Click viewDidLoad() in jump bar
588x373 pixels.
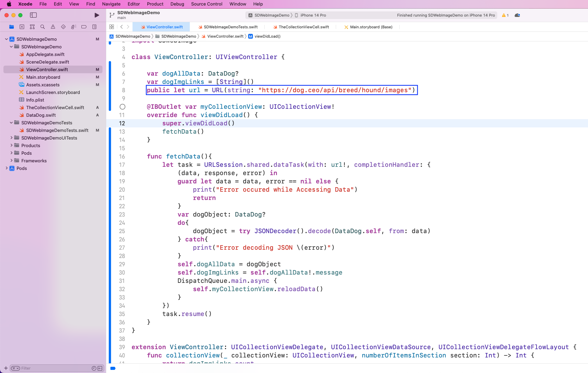tap(264, 36)
